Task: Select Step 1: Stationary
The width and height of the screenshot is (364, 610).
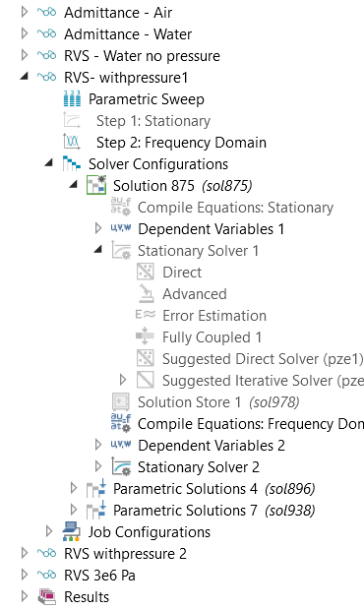Action: coord(153,121)
